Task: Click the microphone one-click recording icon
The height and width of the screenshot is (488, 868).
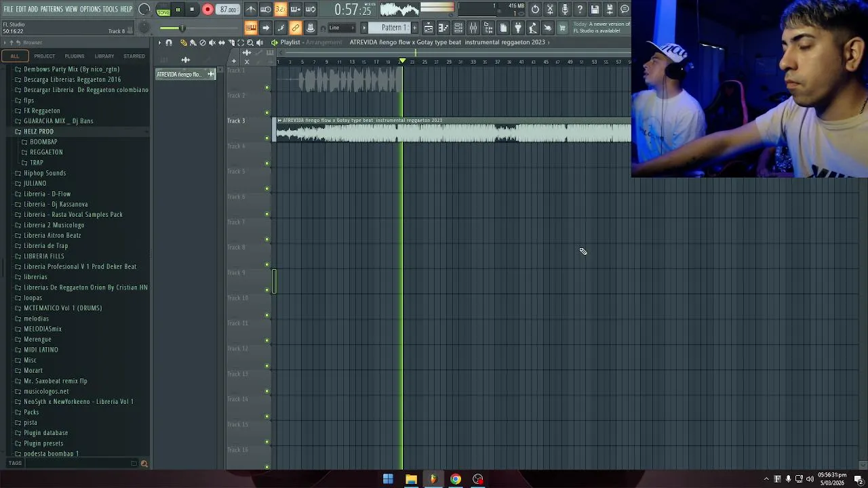Action: [x=565, y=9]
